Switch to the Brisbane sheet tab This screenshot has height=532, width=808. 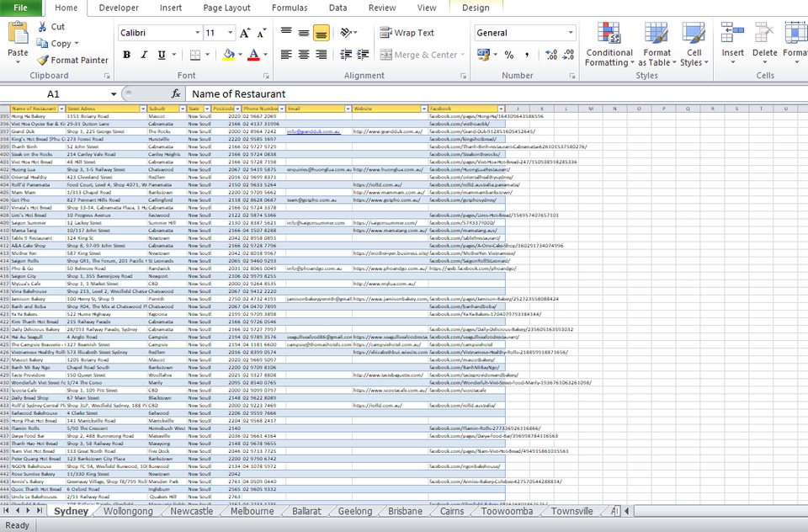pyautogui.click(x=405, y=512)
